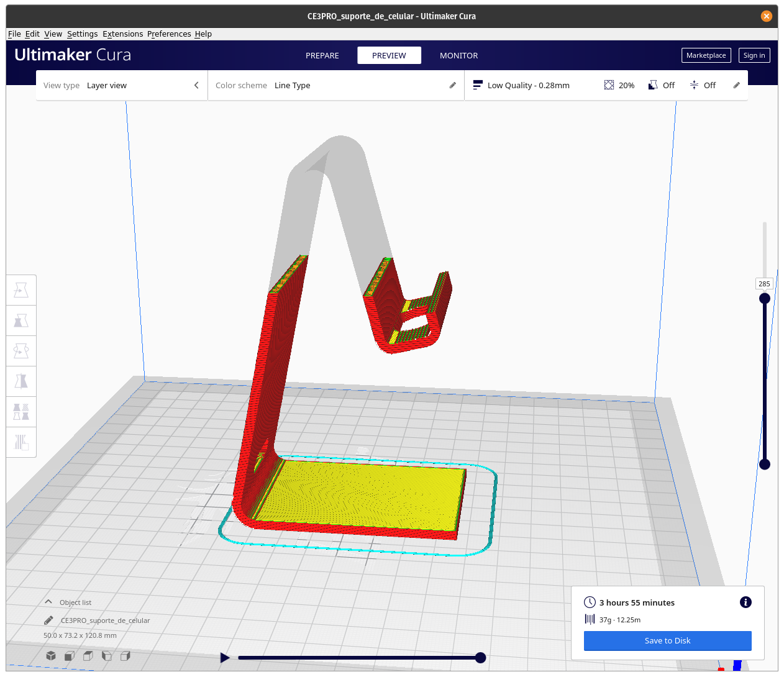Collapse the Object list chevron
This screenshot has width=784, height=677.
pos(48,602)
